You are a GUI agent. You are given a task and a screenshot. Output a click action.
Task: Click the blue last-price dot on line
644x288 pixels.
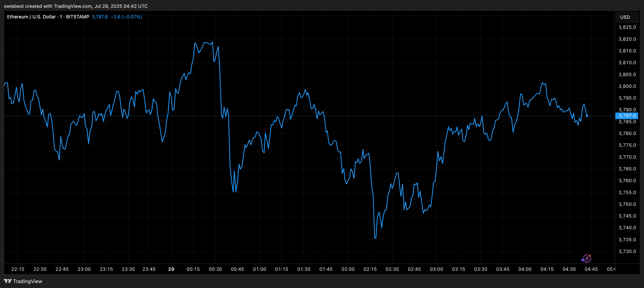click(587, 116)
